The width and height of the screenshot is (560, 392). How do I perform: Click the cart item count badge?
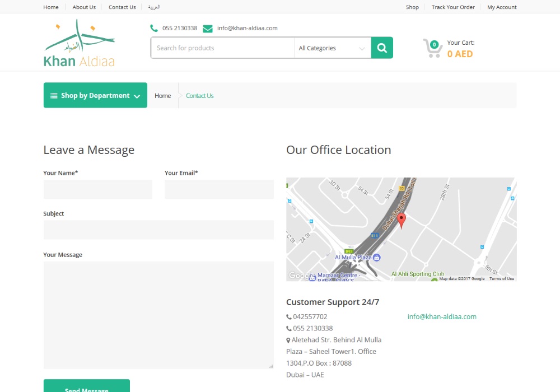coord(435,45)
